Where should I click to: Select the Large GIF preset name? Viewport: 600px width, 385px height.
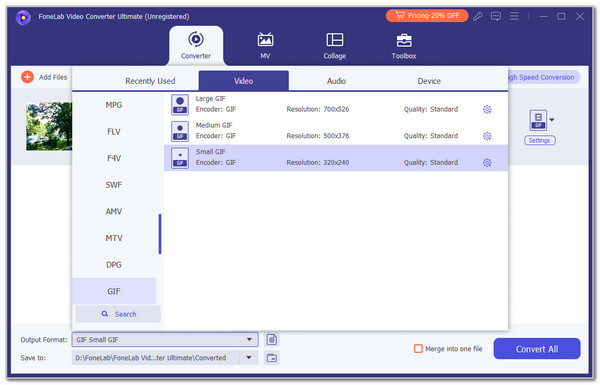pyautogui.click(x=210, y=99)
